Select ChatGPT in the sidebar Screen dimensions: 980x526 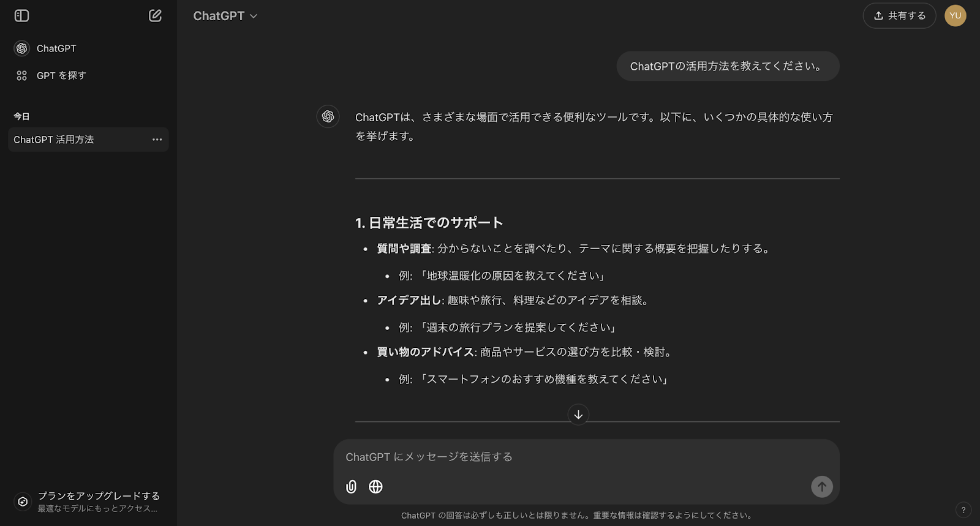pyautogui.click(x=88, y=48)
